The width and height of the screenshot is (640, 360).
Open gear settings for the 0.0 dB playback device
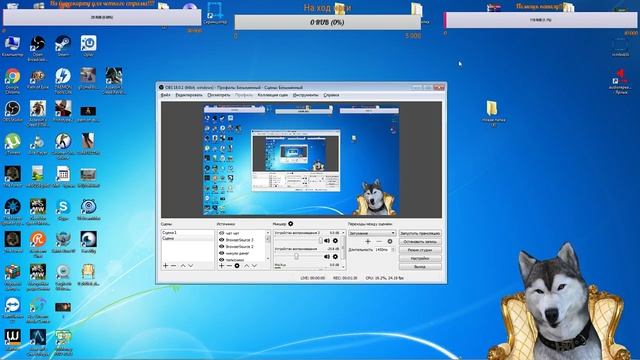pos(336,241)
